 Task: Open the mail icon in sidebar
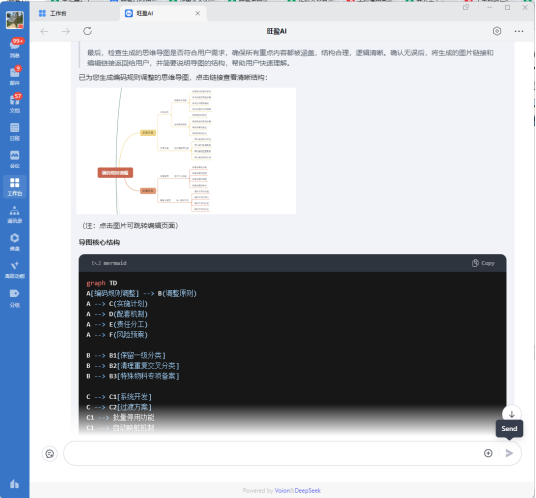pyautogui.click(x=15, y=76)
